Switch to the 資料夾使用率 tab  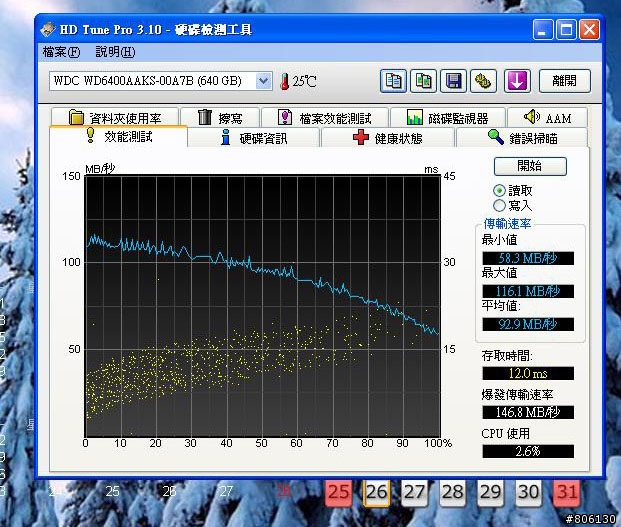point(115,118)
